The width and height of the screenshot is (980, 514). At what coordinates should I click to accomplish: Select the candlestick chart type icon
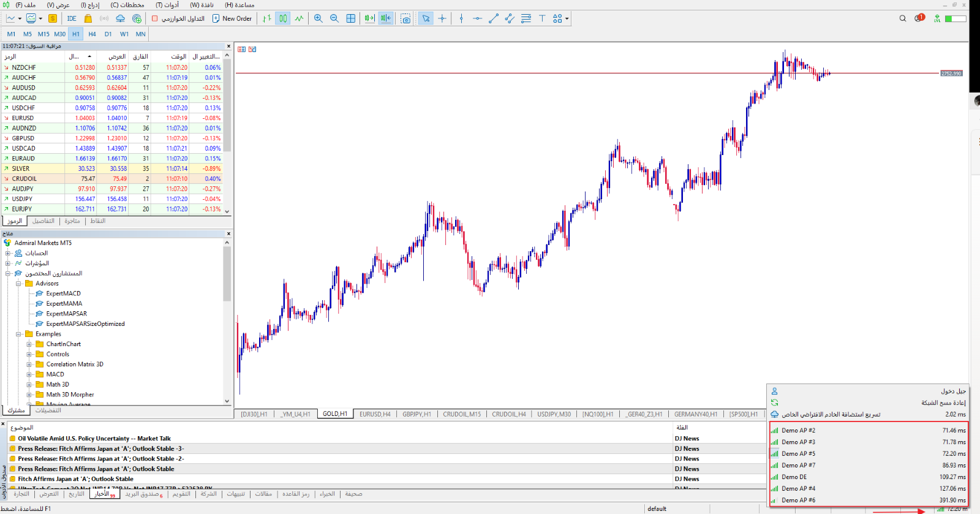click(x=283, y=18)
